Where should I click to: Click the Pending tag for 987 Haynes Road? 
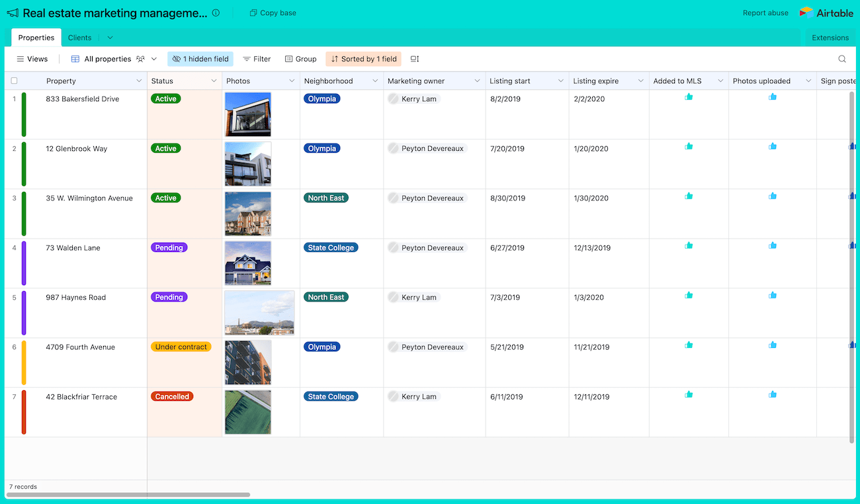169,297
